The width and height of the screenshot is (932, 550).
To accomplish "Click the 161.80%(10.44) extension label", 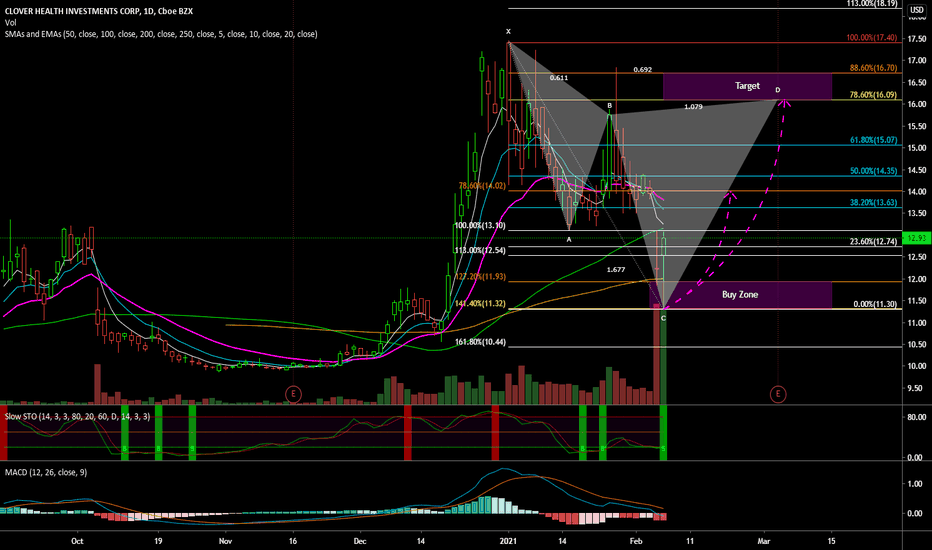I will 480,342.
